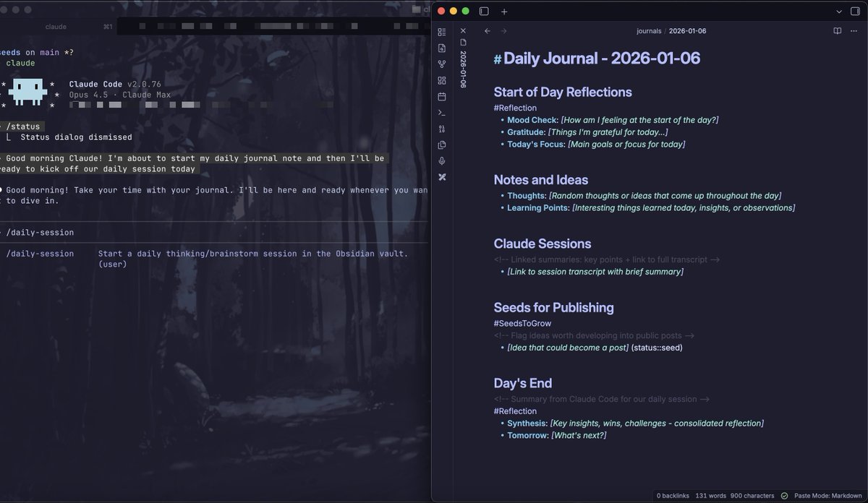Open the 0 backlinks status bar item
The width and height of the screenshot is (868, 503).
pos(673,496)
